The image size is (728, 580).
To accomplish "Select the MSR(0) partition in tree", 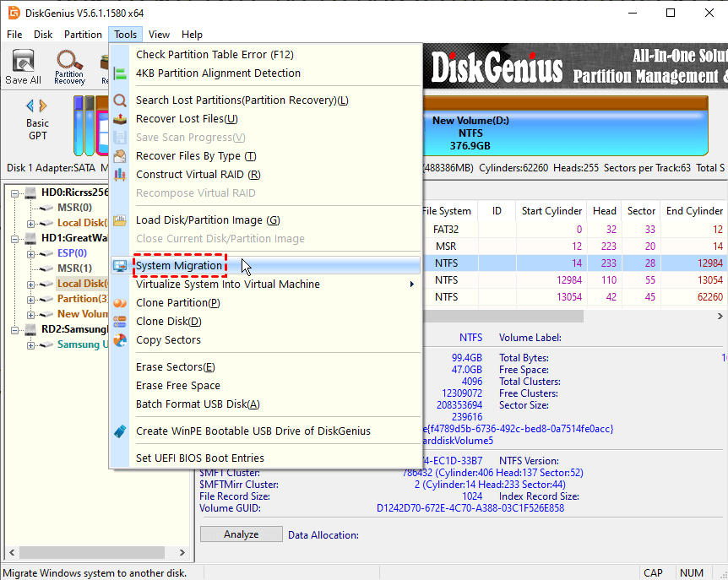I will click(74, 208).
